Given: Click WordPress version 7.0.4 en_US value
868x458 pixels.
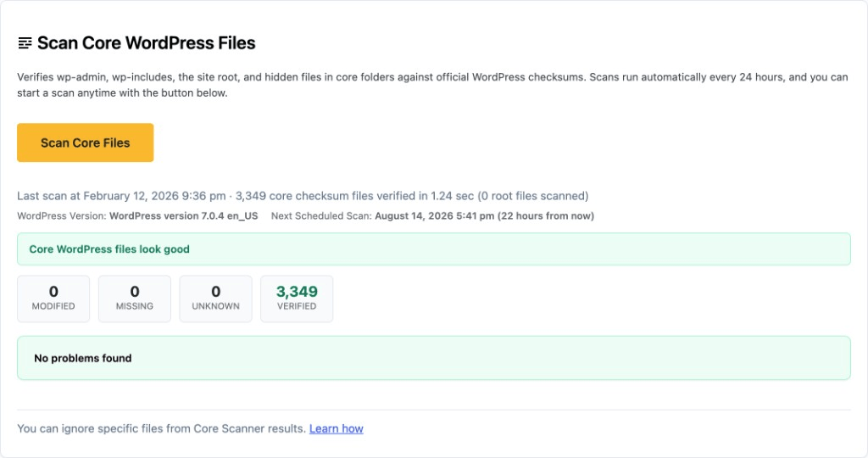Looking at the screenshot, I should pyautogui.click(x=183, y=216).
